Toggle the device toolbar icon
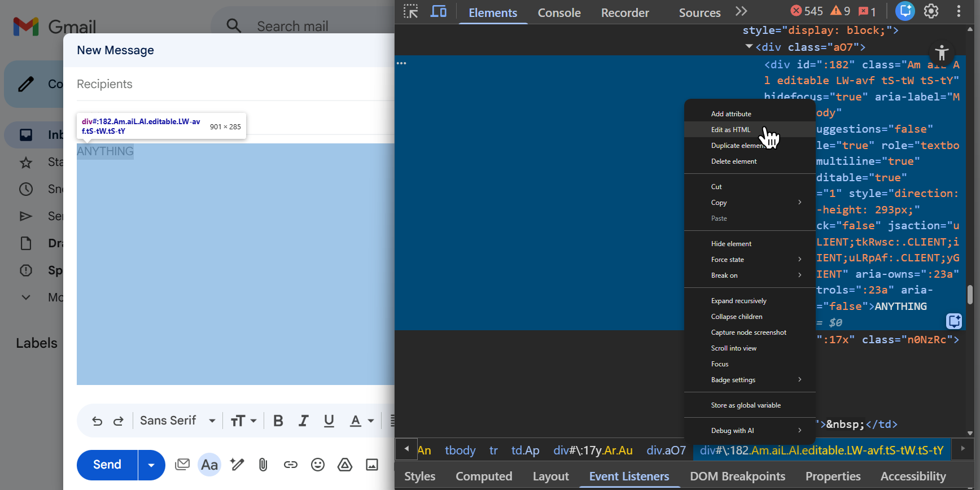The width and height of the screenshot is (980, 490). click(439, 11)
